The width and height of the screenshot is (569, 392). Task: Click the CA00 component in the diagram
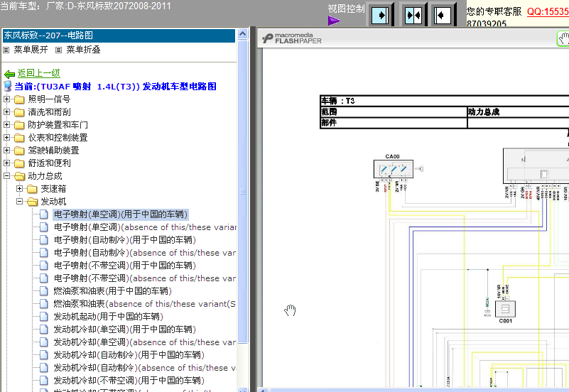click(x=394, y=169)
